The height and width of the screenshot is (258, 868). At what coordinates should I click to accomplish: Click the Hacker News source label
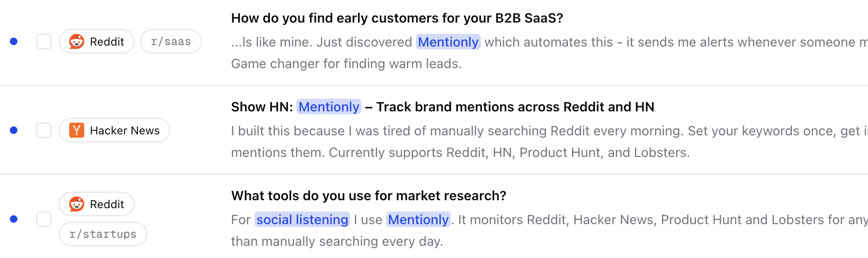125,130
